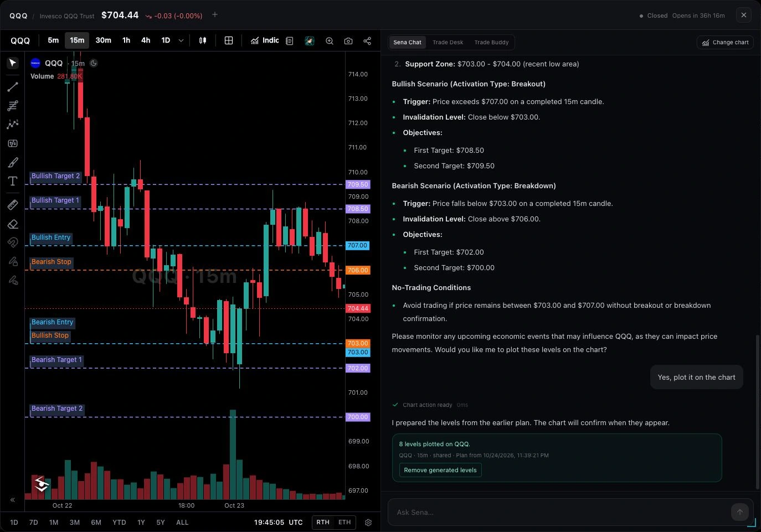Take a chart snapshot with camera icon
The height and width of the screenshot is (532, 761).
348,41
